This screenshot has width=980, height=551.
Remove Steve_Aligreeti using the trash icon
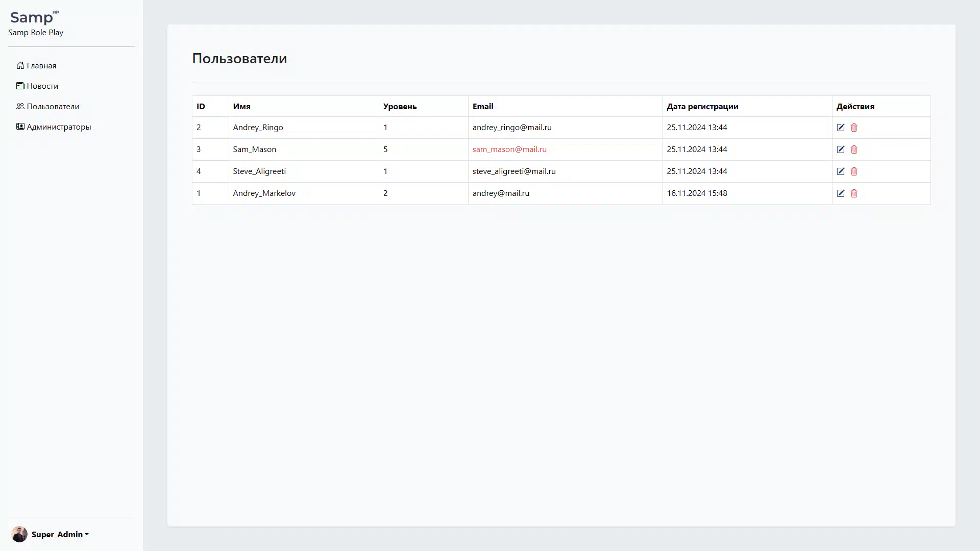tap(854, 171)
